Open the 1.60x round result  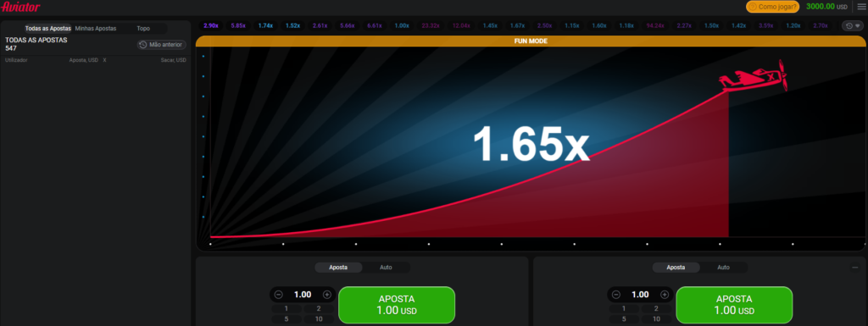599,25
